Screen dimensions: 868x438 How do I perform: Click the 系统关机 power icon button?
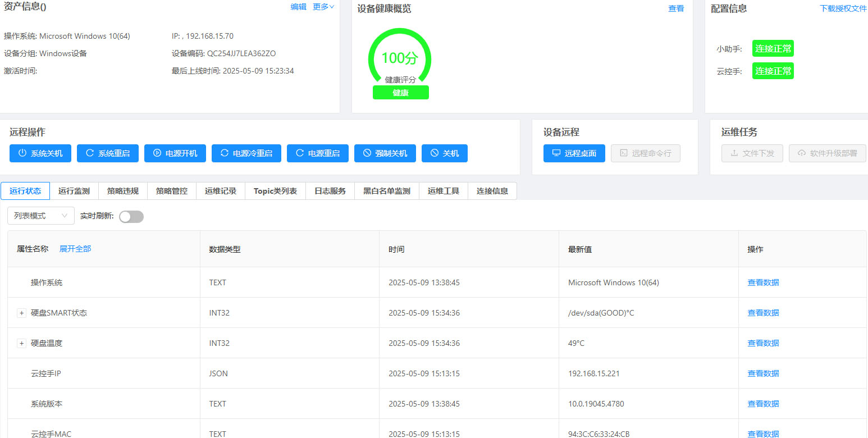coord(40,153)
